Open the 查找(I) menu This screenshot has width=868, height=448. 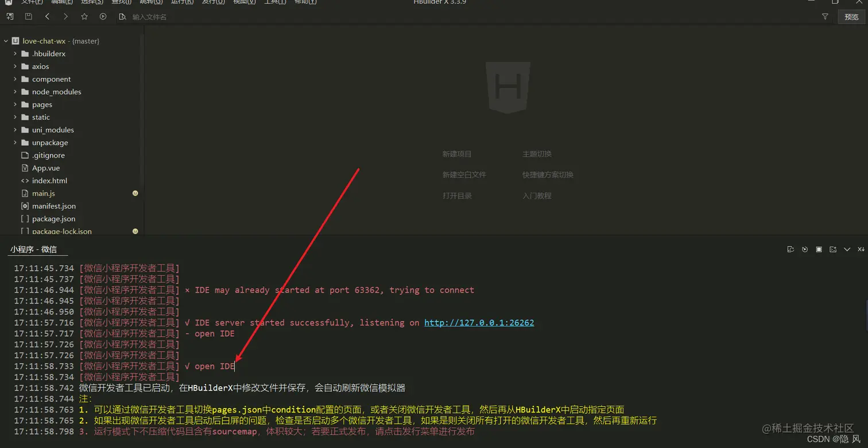point(121,2)
